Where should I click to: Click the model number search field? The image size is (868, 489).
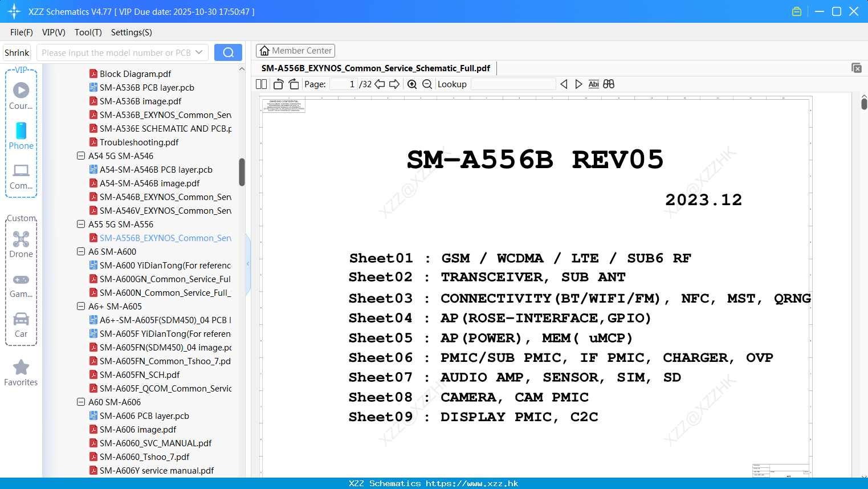[x=116, y=52]
